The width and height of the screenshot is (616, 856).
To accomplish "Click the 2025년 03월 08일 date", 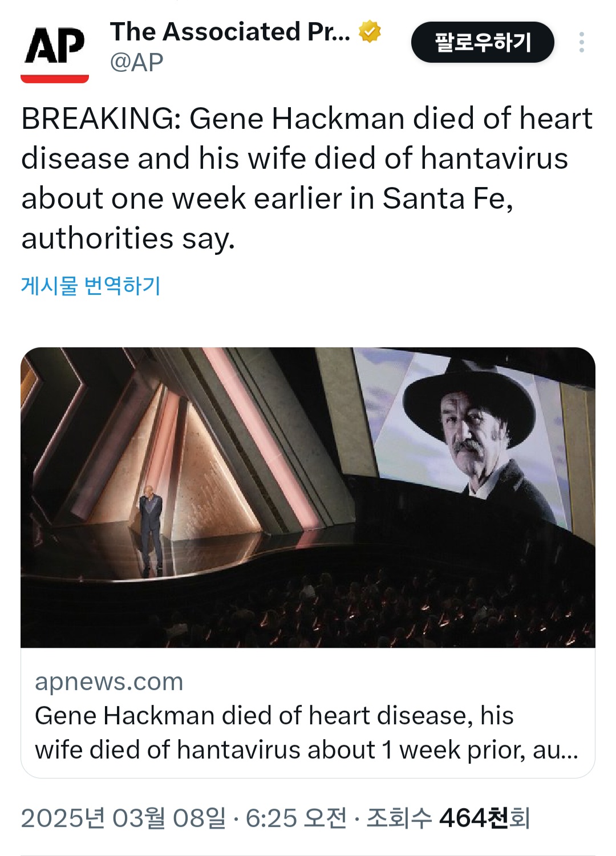I will (x=123, y=818).
